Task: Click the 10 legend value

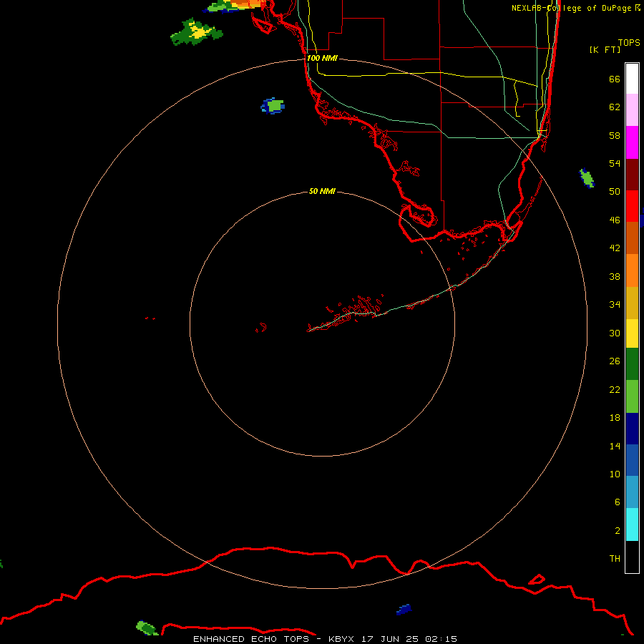Action: [615, 474]
